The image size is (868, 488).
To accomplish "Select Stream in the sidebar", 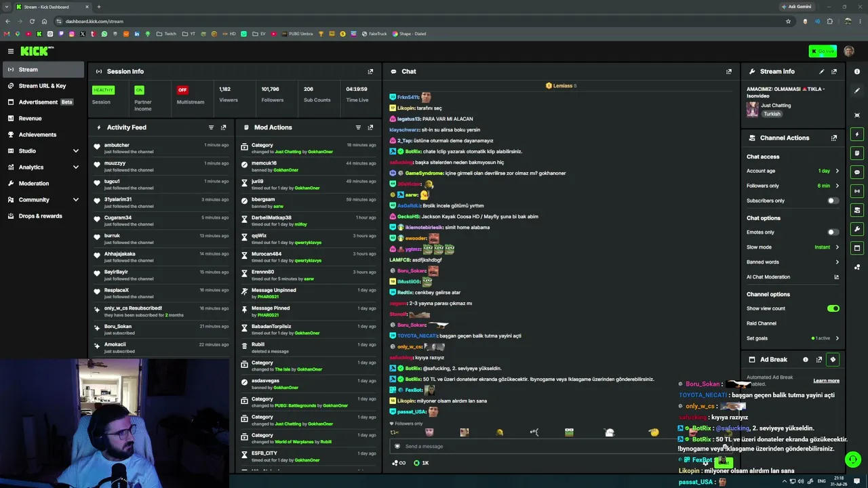I will [x=42, y=69].
